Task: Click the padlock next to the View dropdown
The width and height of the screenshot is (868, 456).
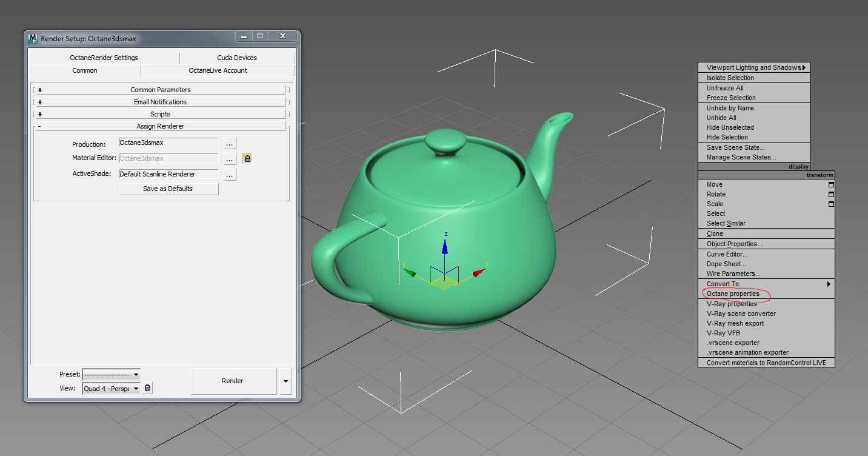Action: click(x=148, y=388)
